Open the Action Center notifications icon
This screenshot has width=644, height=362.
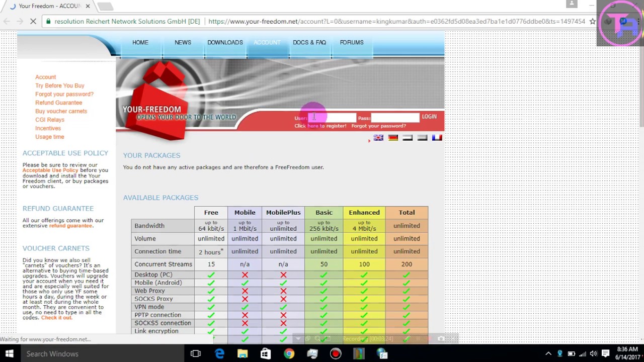606,353
